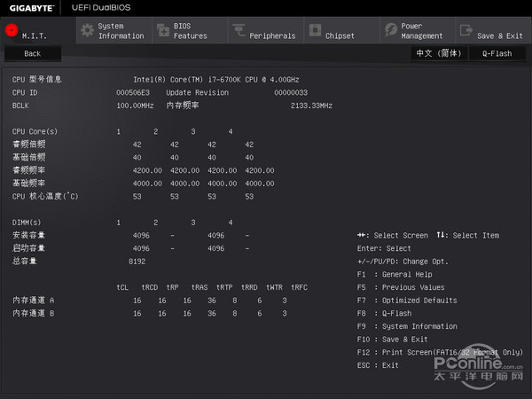Click the red M.I.T. icon
The width and height of the screenshot is (532, 399).
click(12, 30)
